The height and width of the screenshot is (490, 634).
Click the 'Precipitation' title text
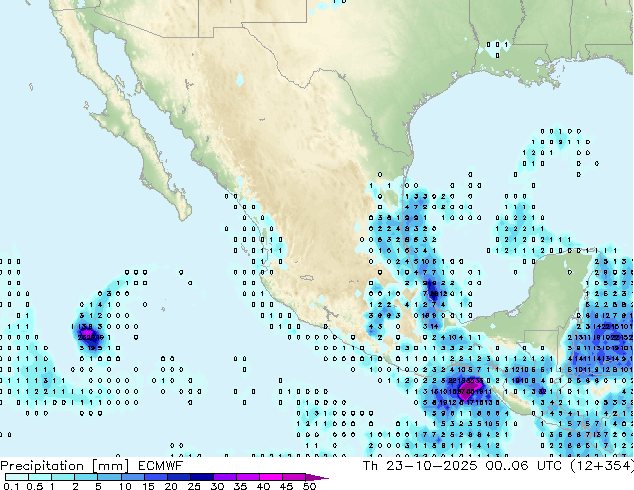coord(42,466)
